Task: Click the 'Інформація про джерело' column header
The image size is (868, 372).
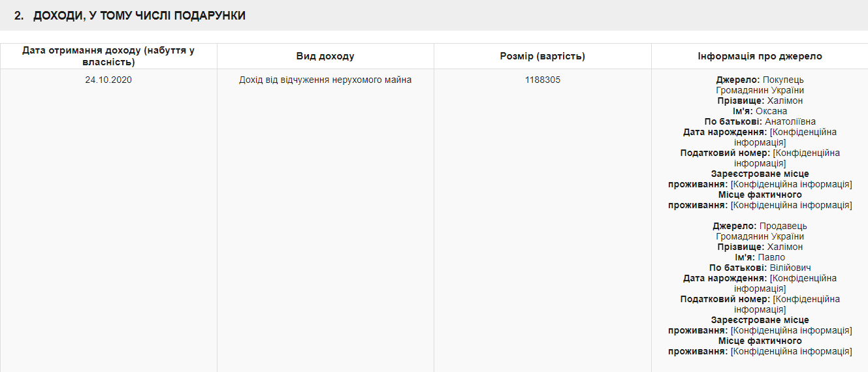Action: [760, 56]
